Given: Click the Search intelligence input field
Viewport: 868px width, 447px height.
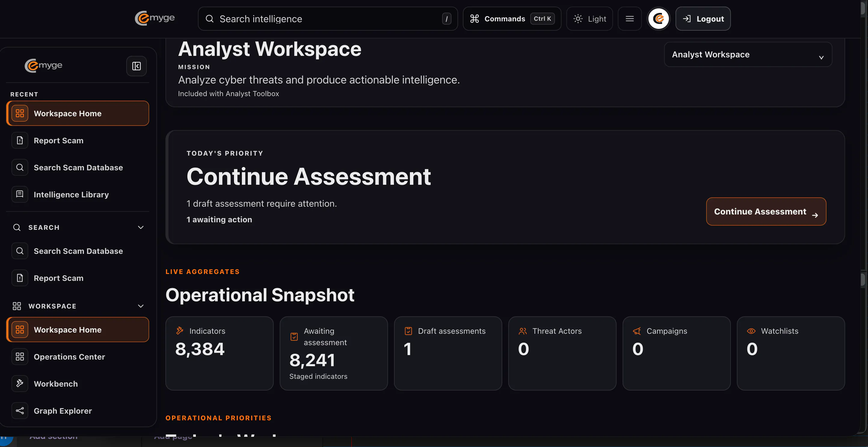Looking at the screenshot, I should pyautogui.click(x=328, y=19).
